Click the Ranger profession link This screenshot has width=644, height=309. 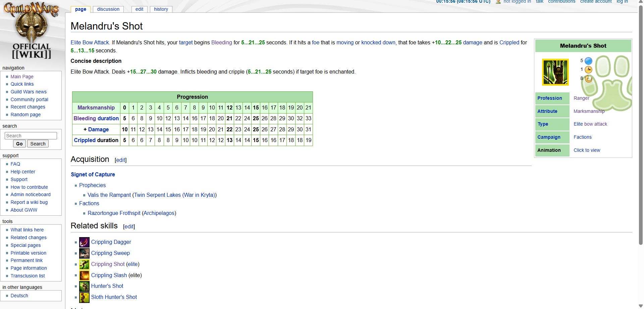(x=581, y=98)
